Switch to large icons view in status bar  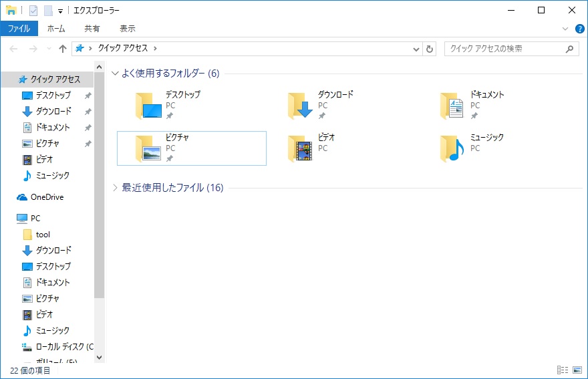click(576, 370)
